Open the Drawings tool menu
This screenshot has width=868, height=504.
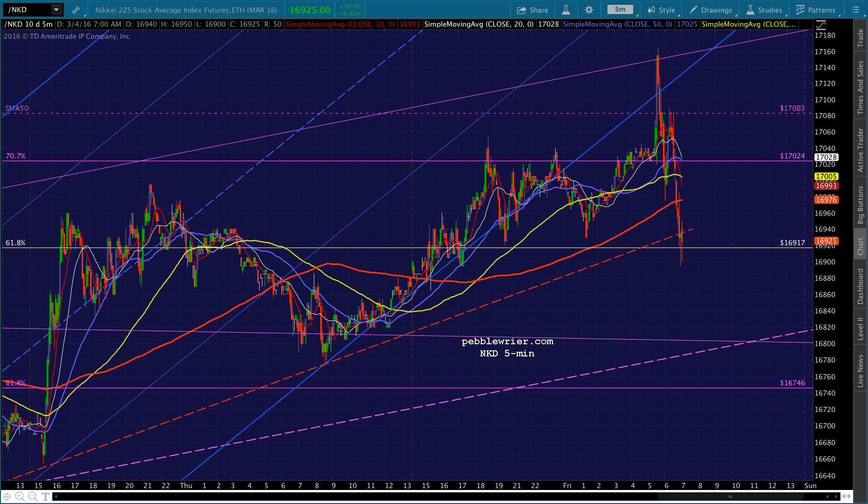(x=711, y=10)
